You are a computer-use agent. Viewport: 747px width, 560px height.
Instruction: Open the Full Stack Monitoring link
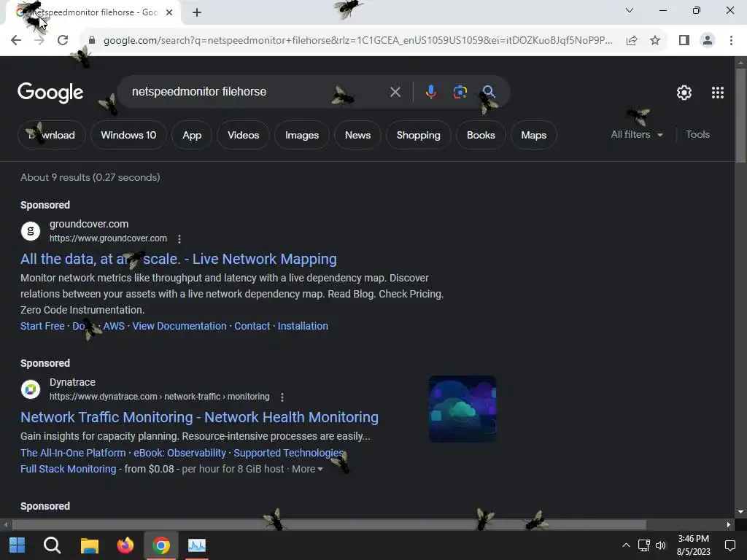click(68, 469)
